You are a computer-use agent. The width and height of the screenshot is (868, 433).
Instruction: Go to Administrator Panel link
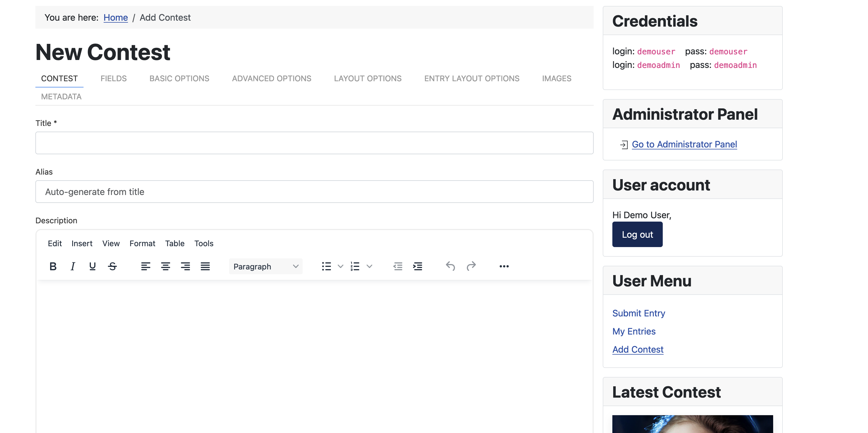point(684,144)
